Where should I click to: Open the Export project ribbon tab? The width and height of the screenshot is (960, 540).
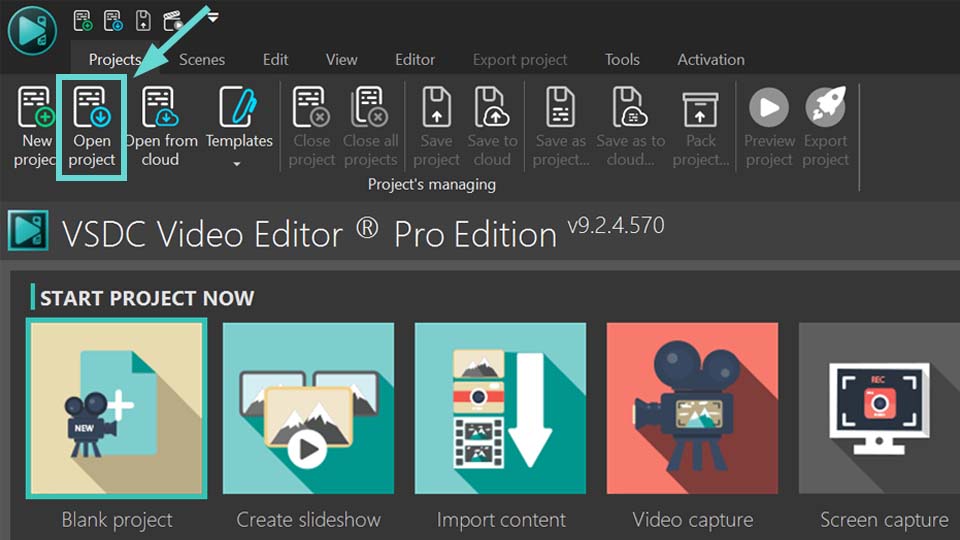tap(519, 59)
